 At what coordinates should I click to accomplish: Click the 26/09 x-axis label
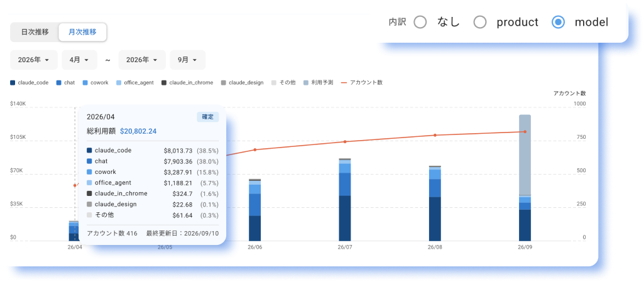pyautogui.click(x=525, y=247)
